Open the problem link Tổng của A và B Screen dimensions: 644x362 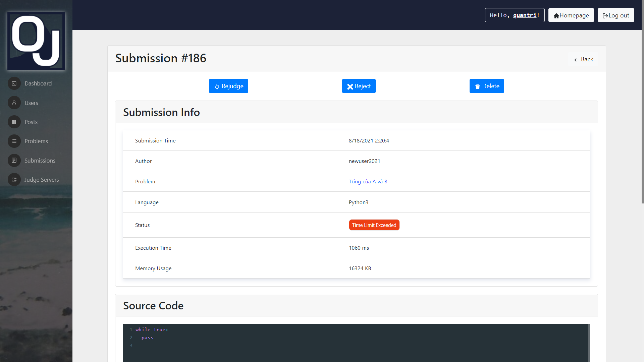[x=368, y=182]
